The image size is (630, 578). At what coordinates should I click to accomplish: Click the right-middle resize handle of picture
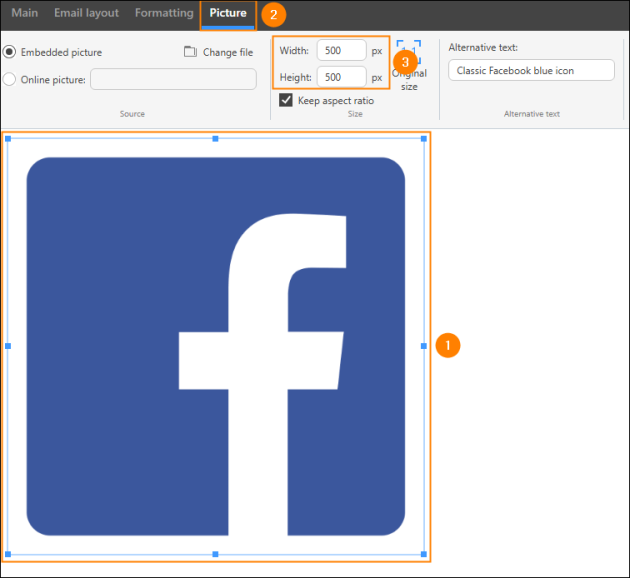point(424,346)
